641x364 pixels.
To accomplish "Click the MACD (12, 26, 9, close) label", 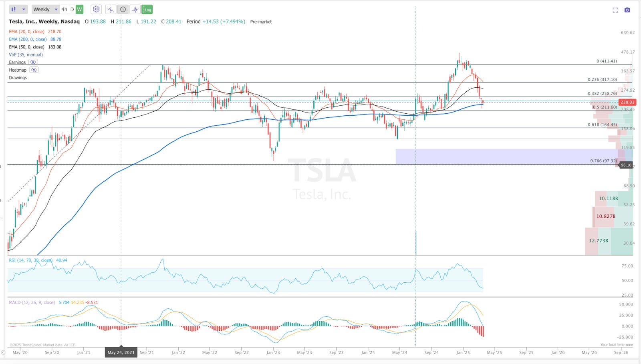I will (x=32, y=302).
